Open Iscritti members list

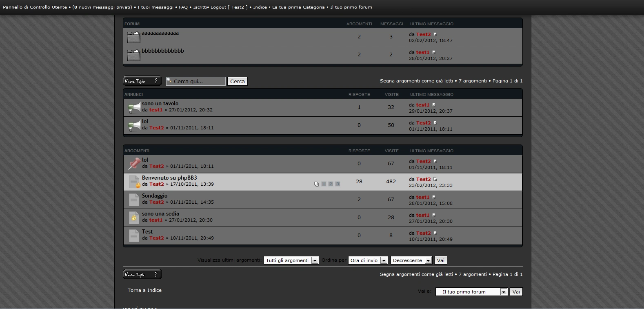(x=200, y=7)
